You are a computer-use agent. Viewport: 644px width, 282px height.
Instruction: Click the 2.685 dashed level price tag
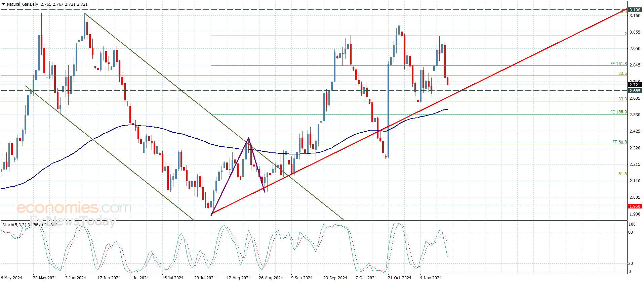635,91
